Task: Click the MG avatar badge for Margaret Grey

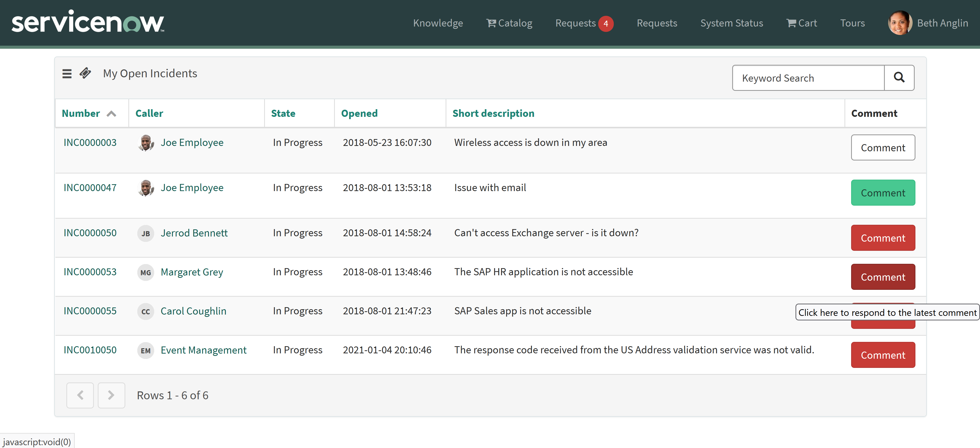Action: [x=145, y=273]
